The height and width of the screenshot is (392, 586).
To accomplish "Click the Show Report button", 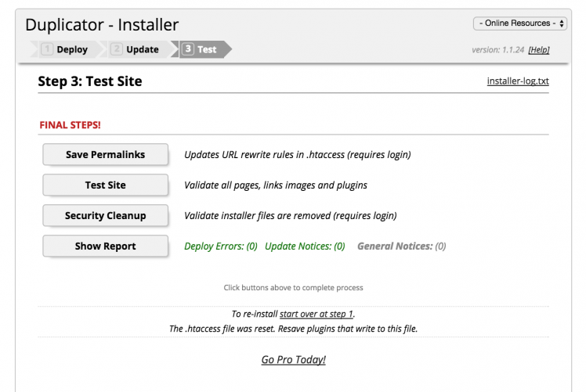I will click(x=106, y=246).
